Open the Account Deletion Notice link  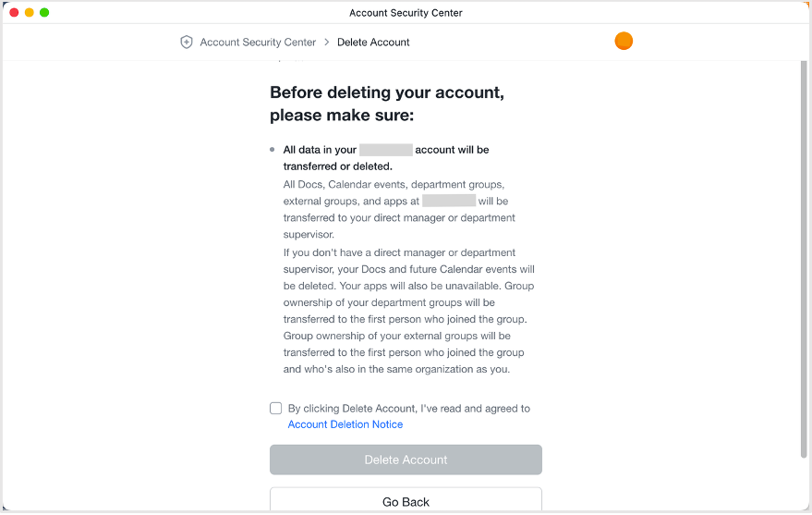pyautogui.click(x=345, y=424)
